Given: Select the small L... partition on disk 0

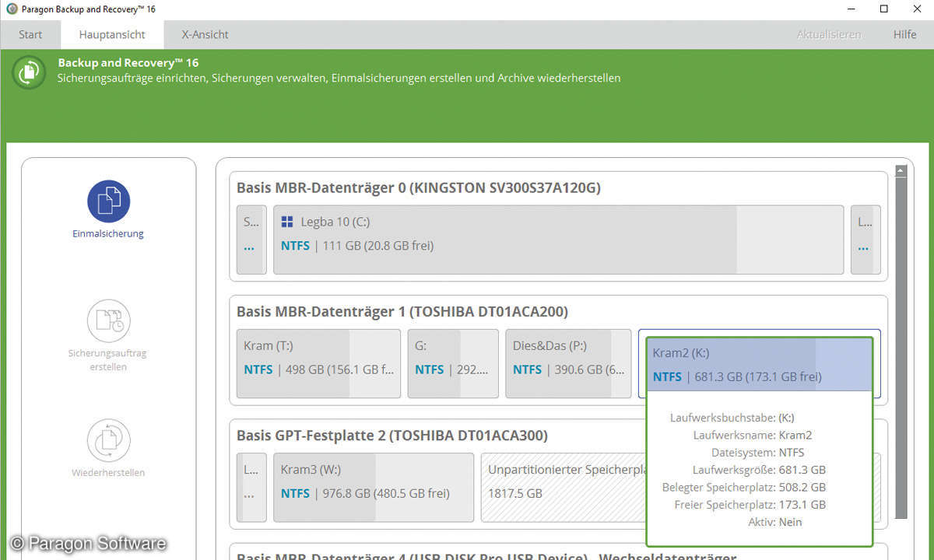Looking at the screenshot, I should 866,240.
